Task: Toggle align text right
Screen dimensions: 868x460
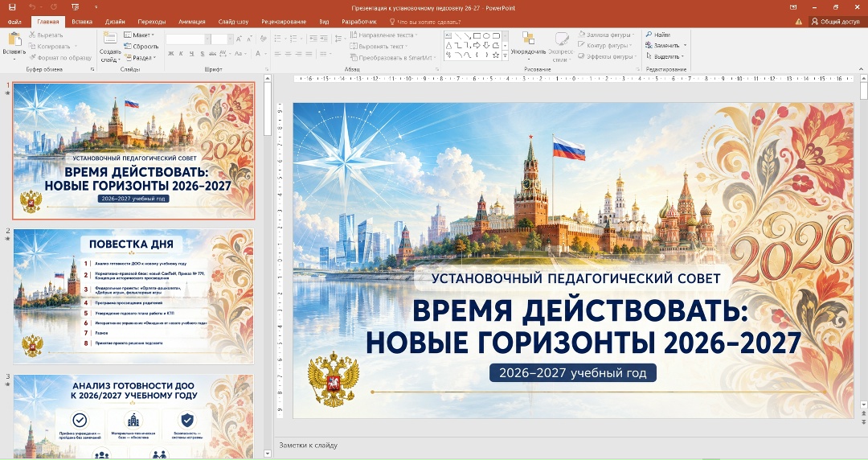Action: tap(299, 54)
